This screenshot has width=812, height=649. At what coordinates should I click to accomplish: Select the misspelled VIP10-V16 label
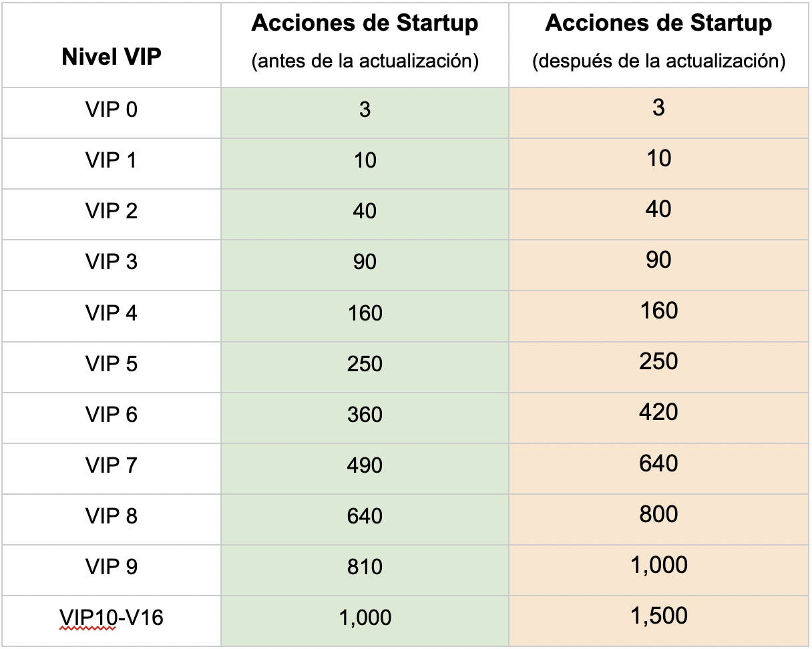(x=112, y=618)
